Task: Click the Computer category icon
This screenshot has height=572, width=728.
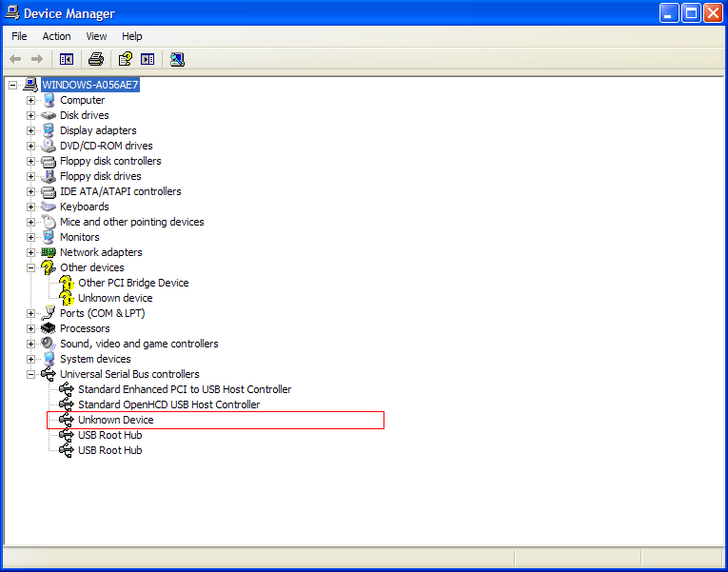Action: pyautogui.click(x=49, y=100)
